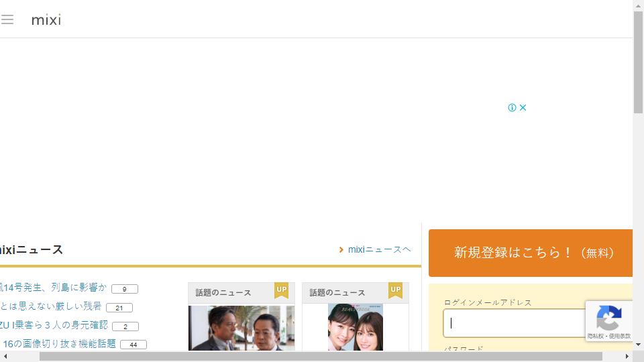Open news headline 14号発生、列島に影響か
Screen dimensions: 644x362
click(x=53, y=288)
